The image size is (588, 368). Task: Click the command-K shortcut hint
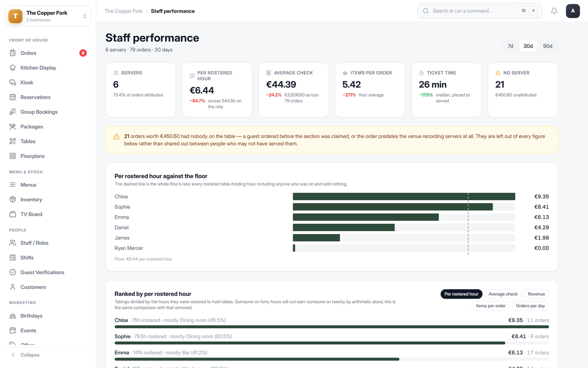528,11
